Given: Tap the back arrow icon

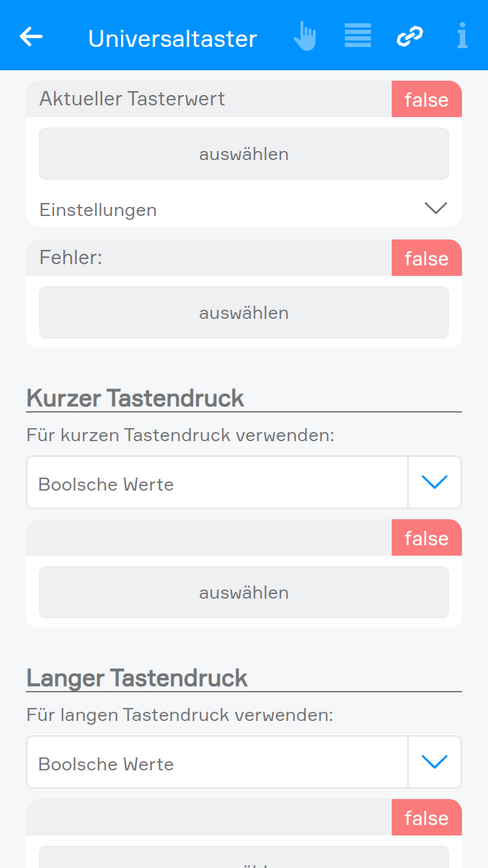Looking at the screenshot, I should coord(31,37).
